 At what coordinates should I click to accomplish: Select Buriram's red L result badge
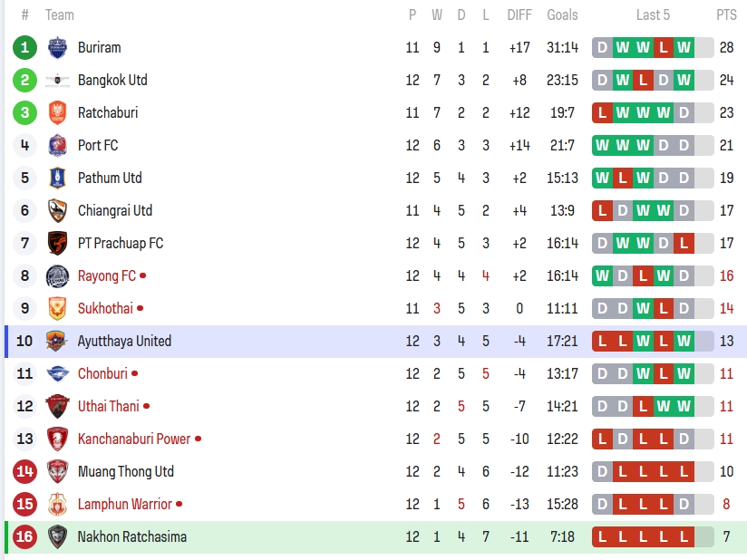tap(664, 47)
